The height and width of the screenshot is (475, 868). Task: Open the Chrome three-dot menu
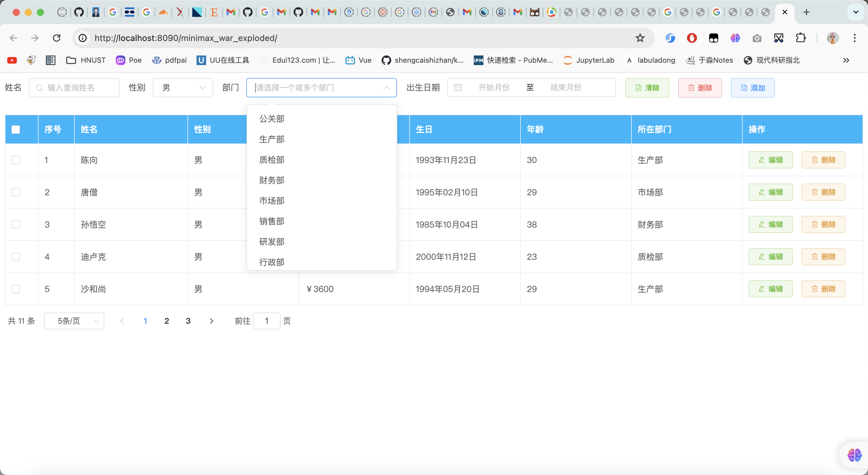click(854, 38)
